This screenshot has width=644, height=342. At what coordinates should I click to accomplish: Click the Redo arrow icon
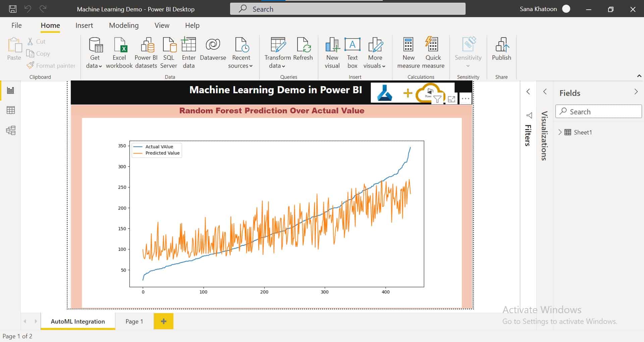[x=43, y=9]
